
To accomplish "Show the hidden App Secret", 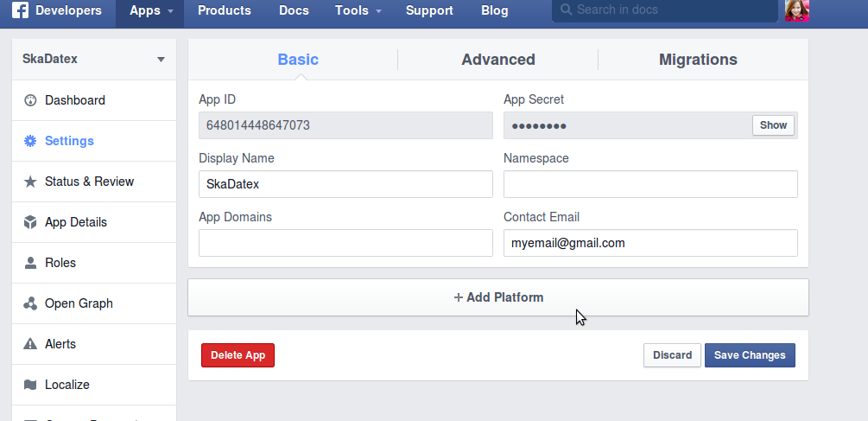I will [773, 125].
